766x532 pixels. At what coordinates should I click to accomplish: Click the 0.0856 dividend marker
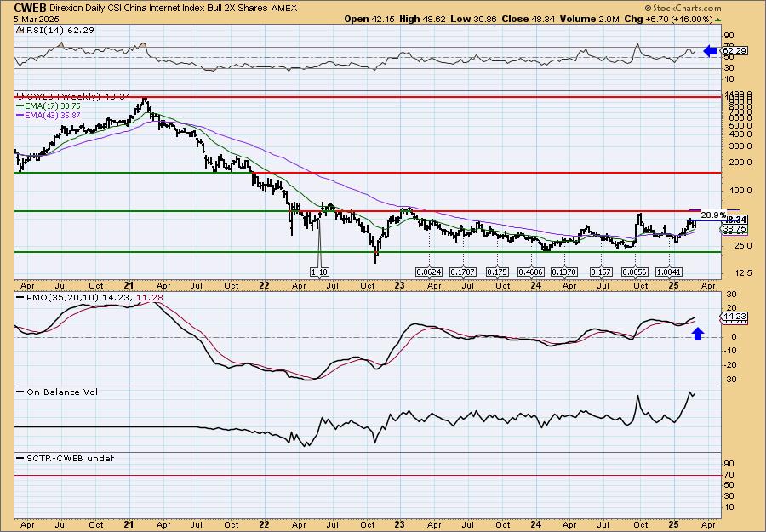point(634,272)
